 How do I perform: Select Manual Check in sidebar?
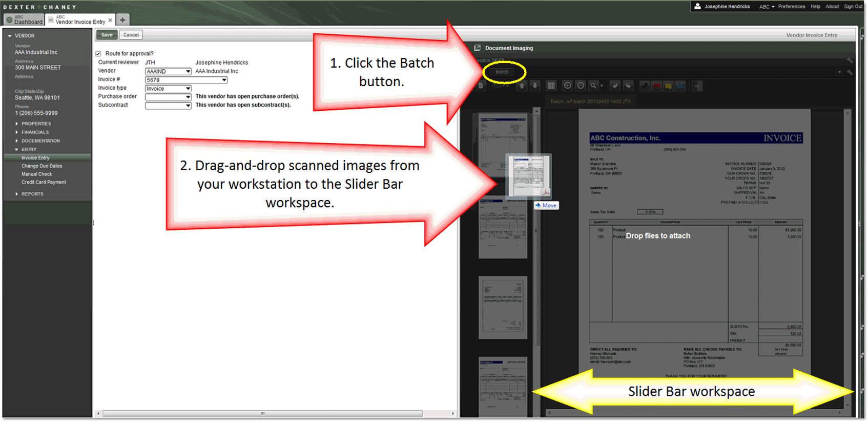(x=37, y=174)
